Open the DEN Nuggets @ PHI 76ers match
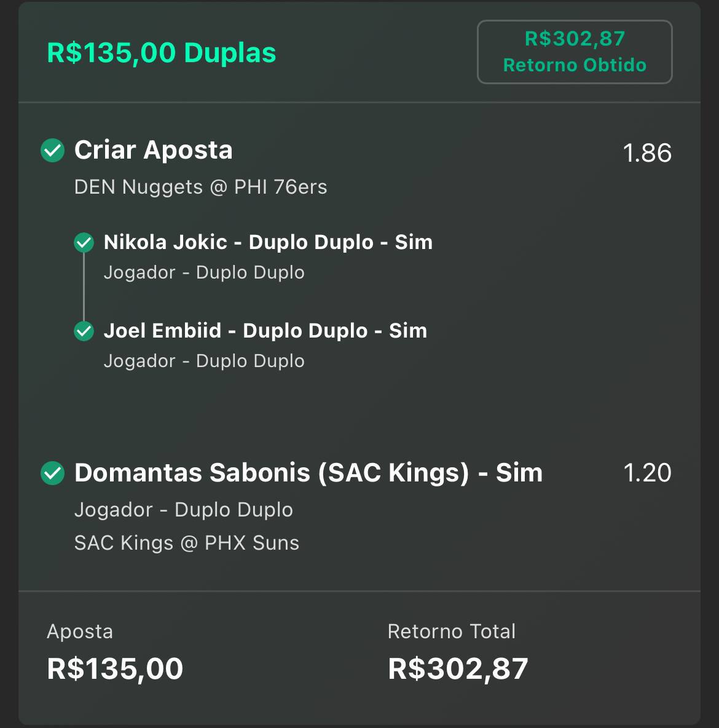 click(x=200, y=187)
